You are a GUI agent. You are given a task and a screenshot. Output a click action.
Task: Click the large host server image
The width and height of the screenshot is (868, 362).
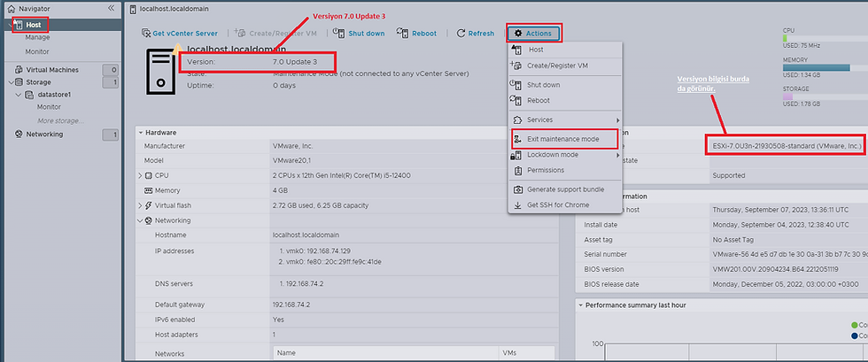pyautogui.click(x=161, y=72)
